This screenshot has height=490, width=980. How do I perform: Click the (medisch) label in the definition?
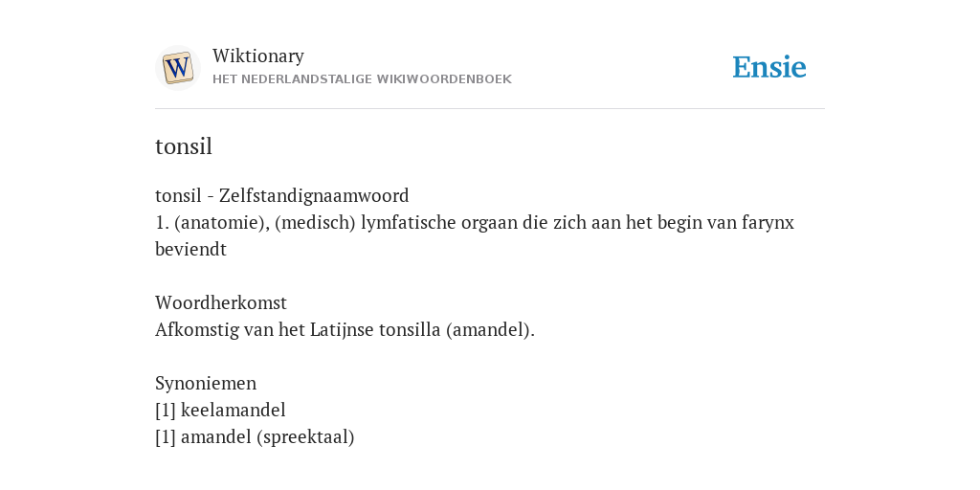coord(315,222)
